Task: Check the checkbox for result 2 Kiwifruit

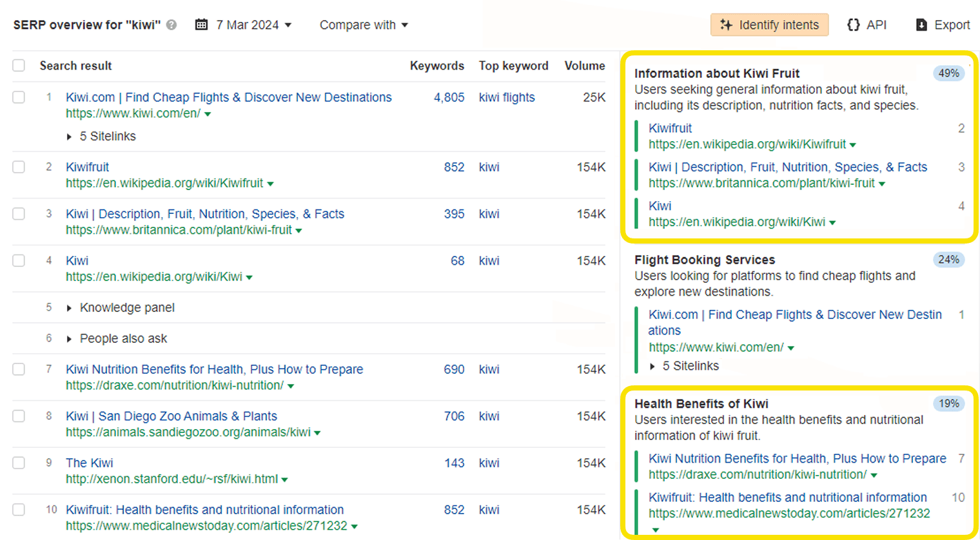Action: (18, 166)
